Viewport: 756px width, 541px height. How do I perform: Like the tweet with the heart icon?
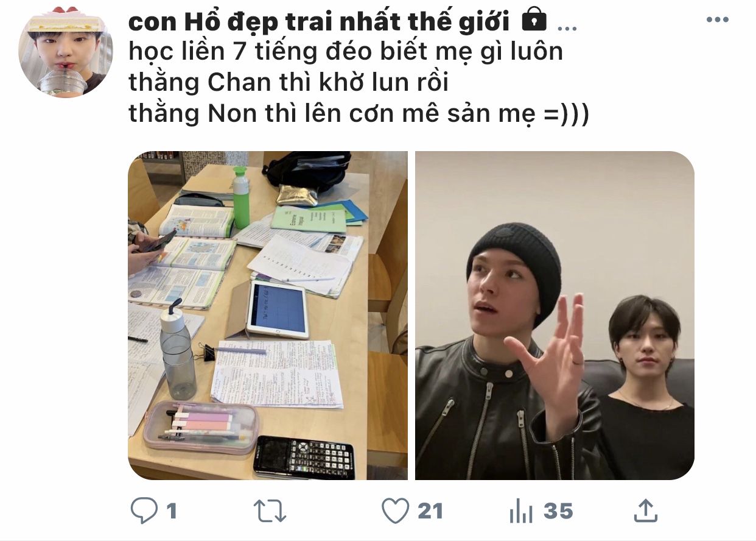[x=395, y=511]
